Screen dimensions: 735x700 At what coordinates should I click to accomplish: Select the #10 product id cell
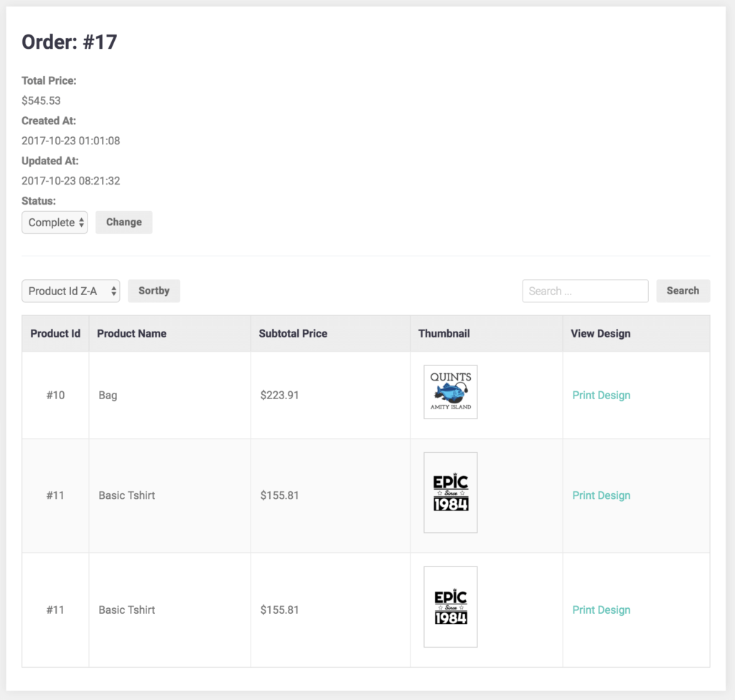(x=55, y=395)
